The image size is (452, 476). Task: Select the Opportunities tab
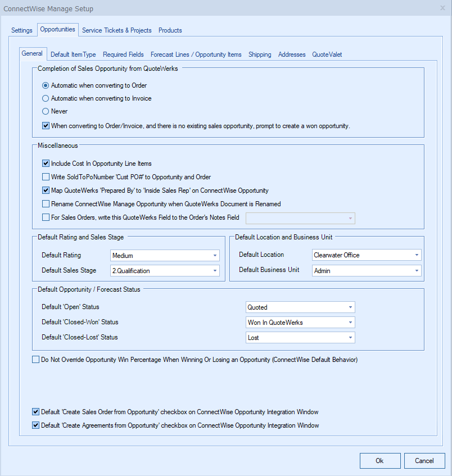click(x=58, y=29)
